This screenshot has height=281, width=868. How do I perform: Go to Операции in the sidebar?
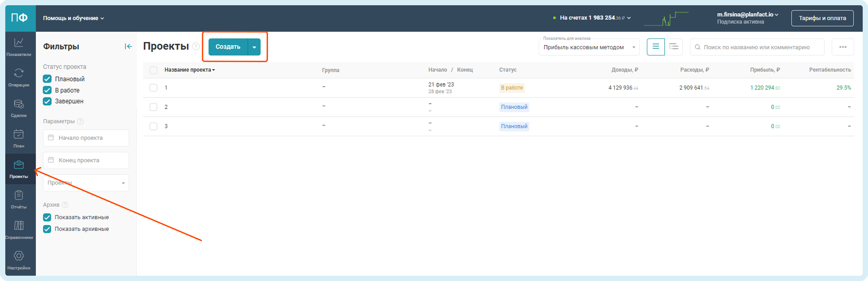19,77
